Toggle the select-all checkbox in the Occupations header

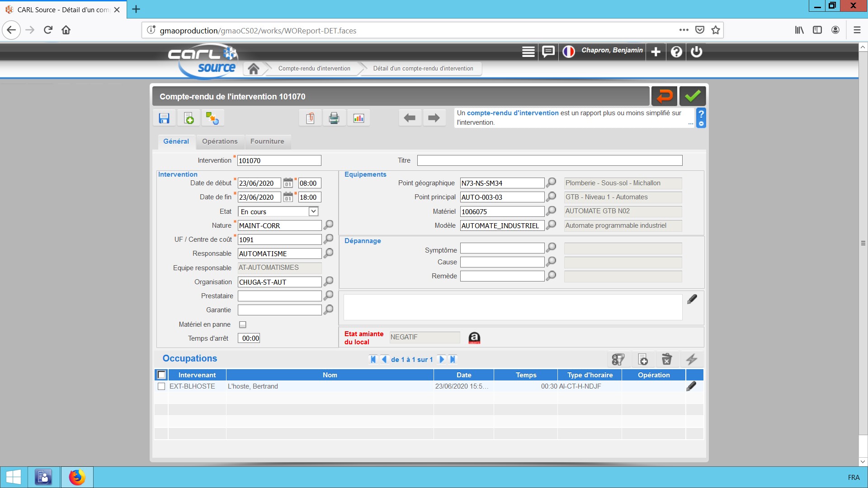point(161,375)
